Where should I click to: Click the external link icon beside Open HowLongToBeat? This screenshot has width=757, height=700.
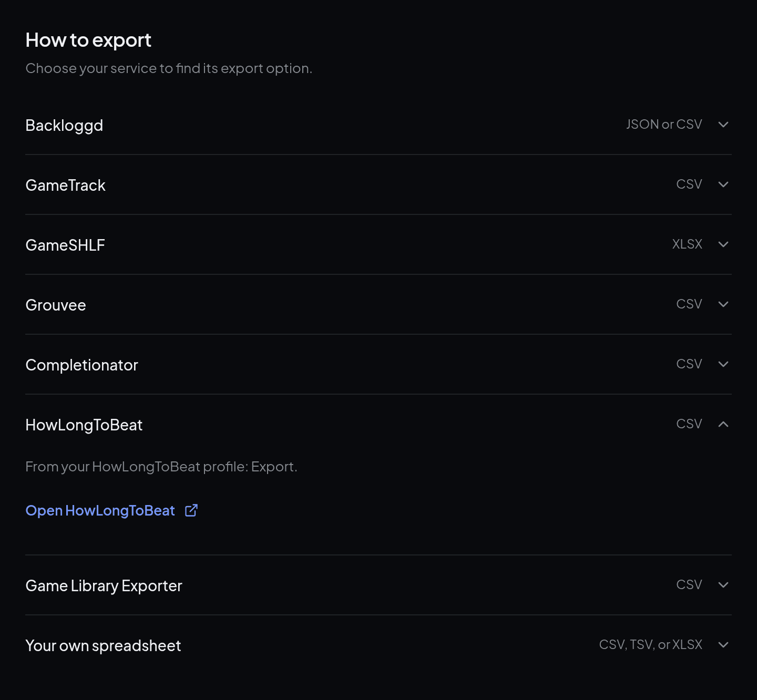191,510
